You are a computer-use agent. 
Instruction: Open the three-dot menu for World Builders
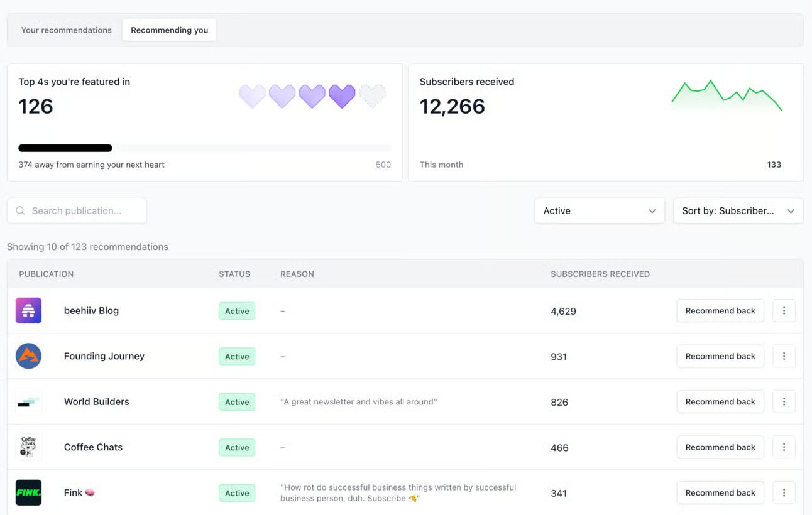pyautogui.click(x=784, y=402)
